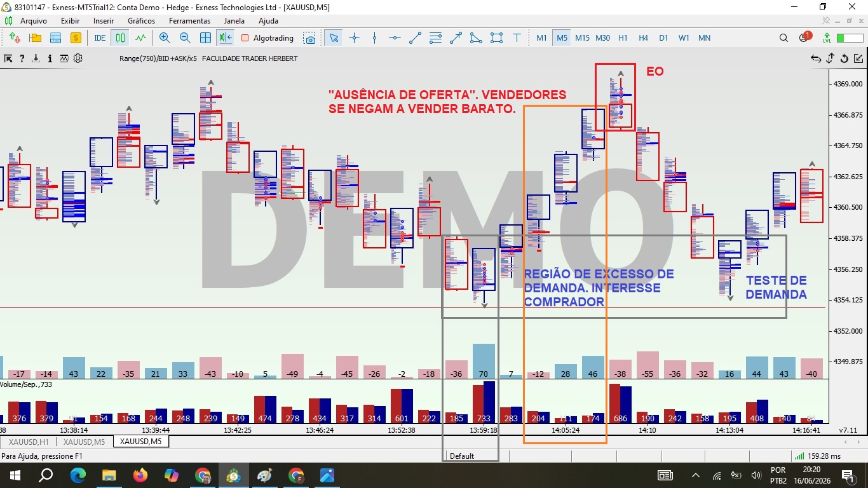Switch timeframe to M15

click(582, 38)
